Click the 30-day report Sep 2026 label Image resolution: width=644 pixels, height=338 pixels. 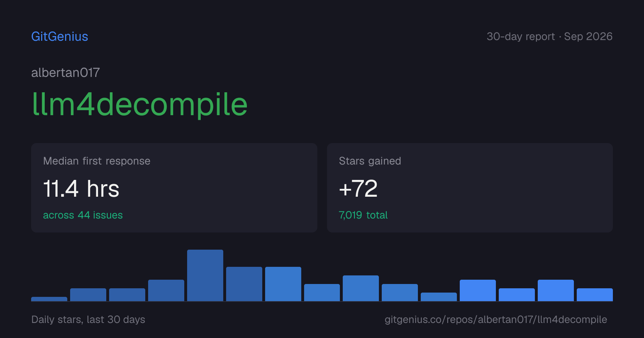point(550,36)
